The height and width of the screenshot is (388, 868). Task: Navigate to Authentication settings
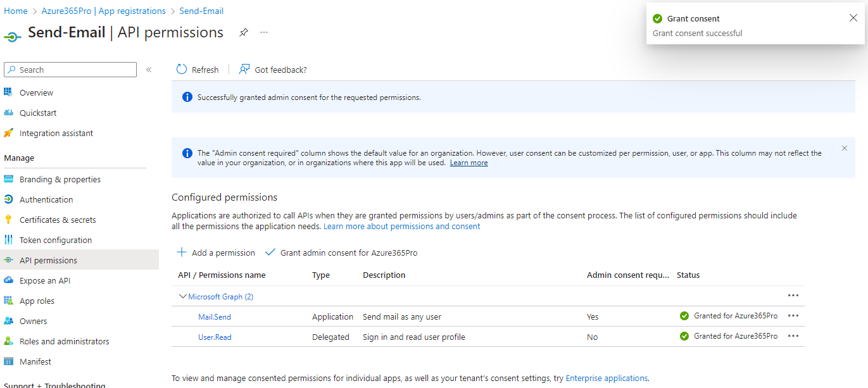(x=46, y=199)
